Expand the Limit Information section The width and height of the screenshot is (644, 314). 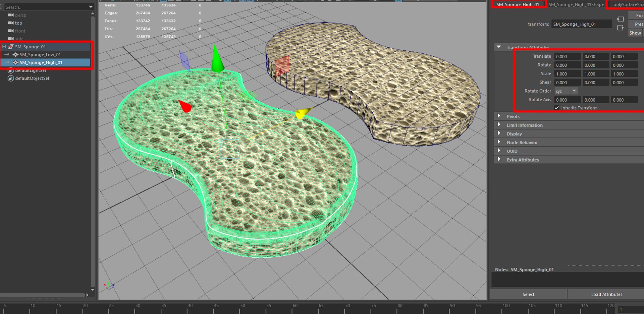[499, 125]
